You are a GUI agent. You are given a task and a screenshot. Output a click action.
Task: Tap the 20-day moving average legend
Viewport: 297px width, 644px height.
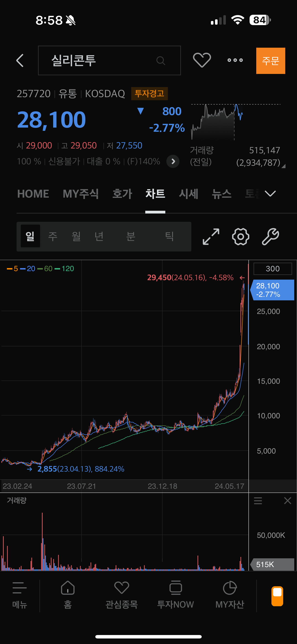(27, 269)
